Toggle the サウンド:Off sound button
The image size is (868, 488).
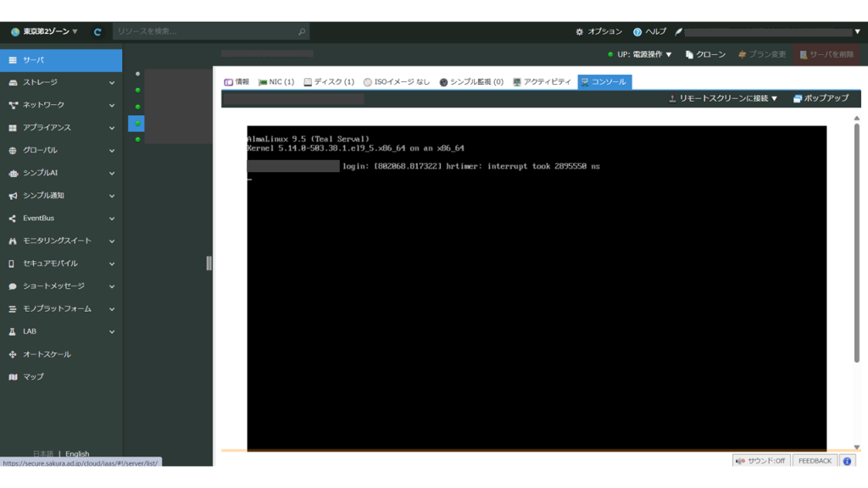tap(760, 461)
